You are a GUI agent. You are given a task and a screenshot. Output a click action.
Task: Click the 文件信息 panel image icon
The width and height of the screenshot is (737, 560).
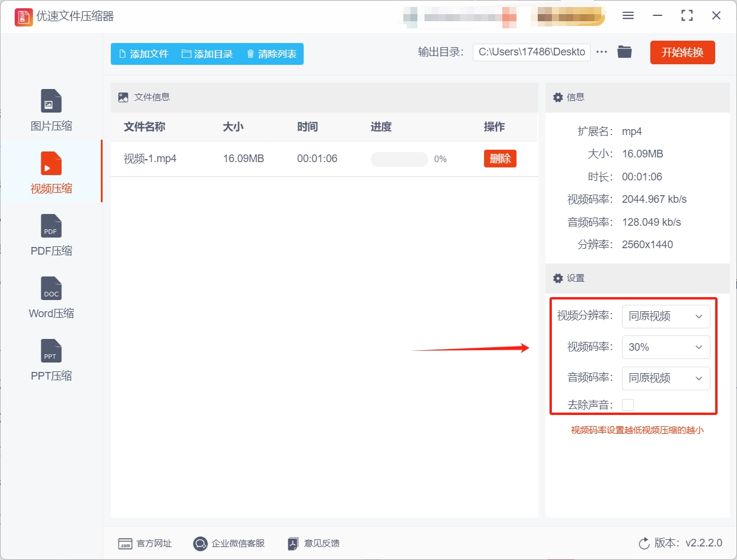tap(123, 97)
